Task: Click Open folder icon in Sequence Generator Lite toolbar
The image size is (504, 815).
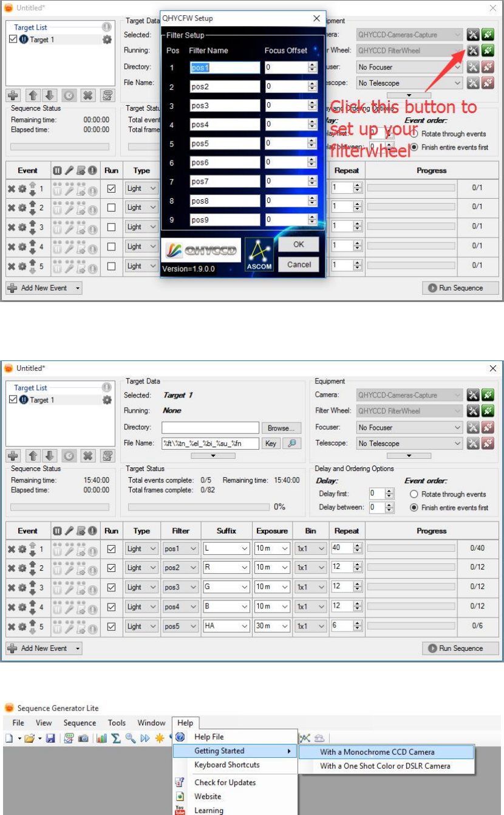Action: point(28,738)
